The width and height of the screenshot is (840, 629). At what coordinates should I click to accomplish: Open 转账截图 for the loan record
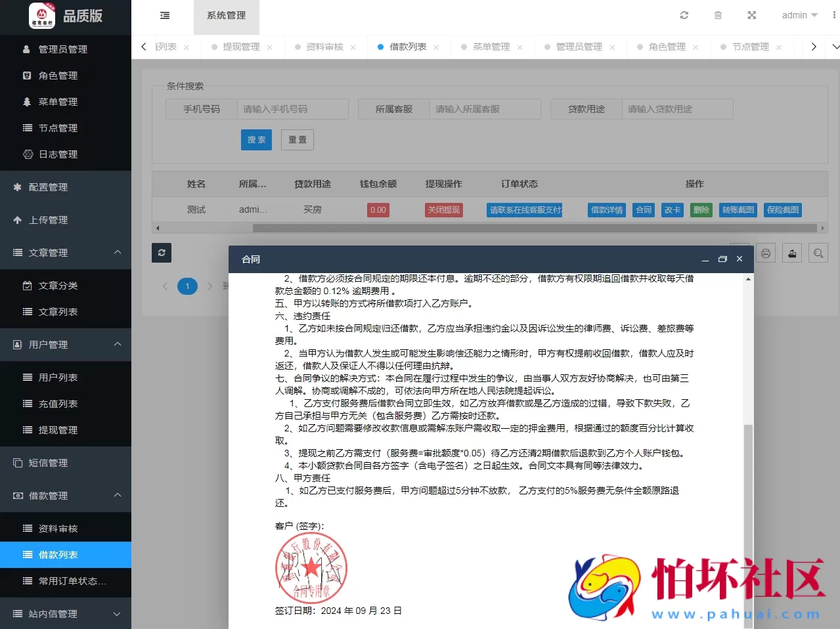pos(738,209)
